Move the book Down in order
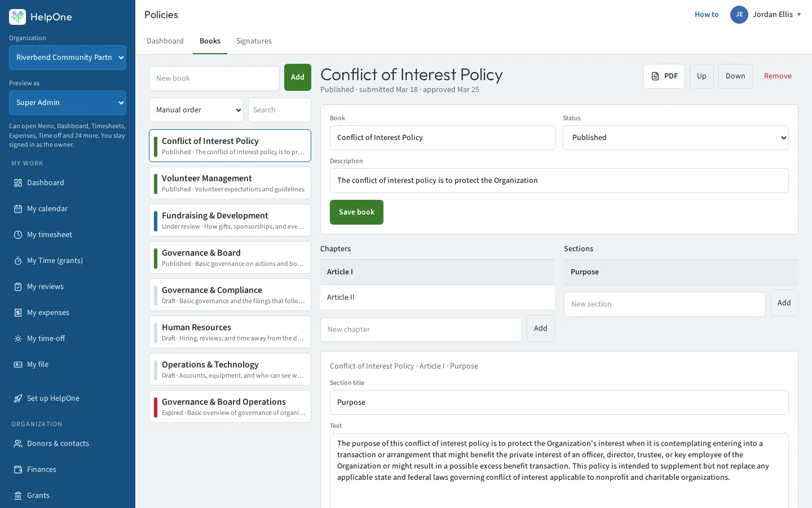The width and height of the screenshot is (812, 508). 735,76
